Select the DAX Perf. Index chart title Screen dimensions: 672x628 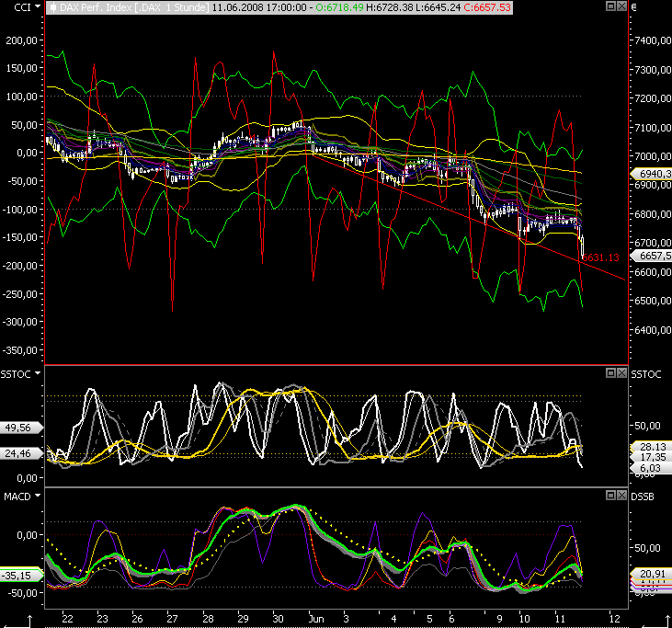(134, 7)
